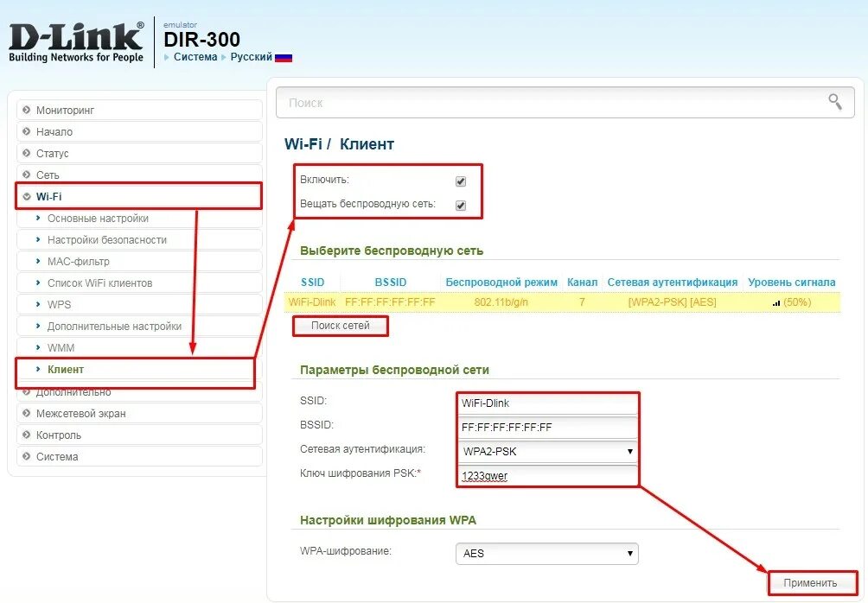Expand the Мониторинг menu section
The width and height of the screenshot is (868, 603).
(139, 110)
